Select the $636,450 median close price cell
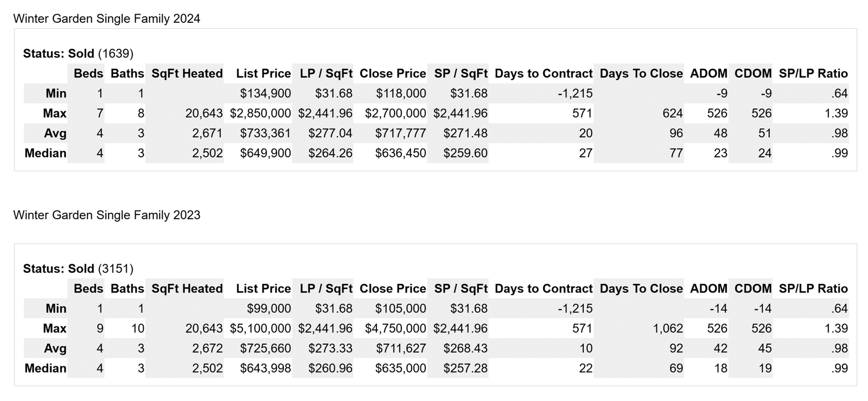This screenshot has width=868, height=401. coord(400,154)
